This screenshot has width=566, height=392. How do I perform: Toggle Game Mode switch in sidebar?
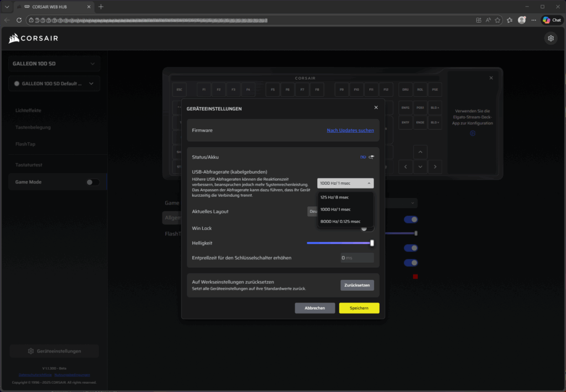92,182
